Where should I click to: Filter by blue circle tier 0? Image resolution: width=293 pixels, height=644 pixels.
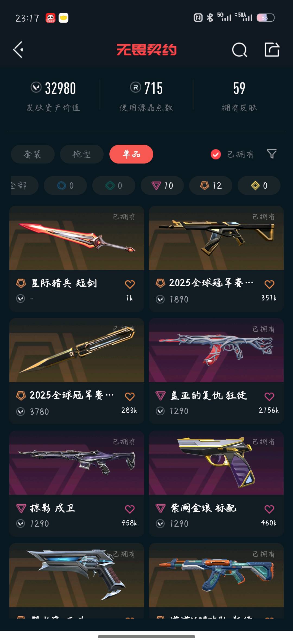(65, 185)
